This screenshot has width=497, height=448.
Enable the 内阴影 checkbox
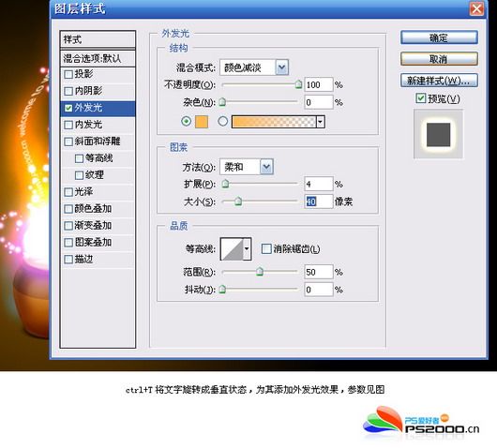(x=68, y=91)
